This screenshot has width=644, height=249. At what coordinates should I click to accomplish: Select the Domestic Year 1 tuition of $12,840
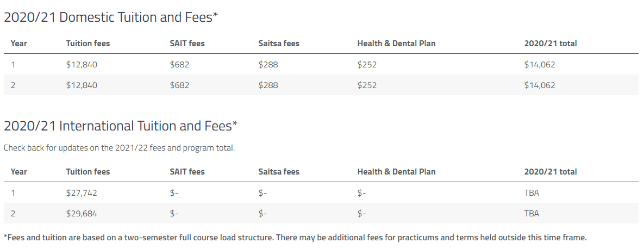tap(82, 65)
